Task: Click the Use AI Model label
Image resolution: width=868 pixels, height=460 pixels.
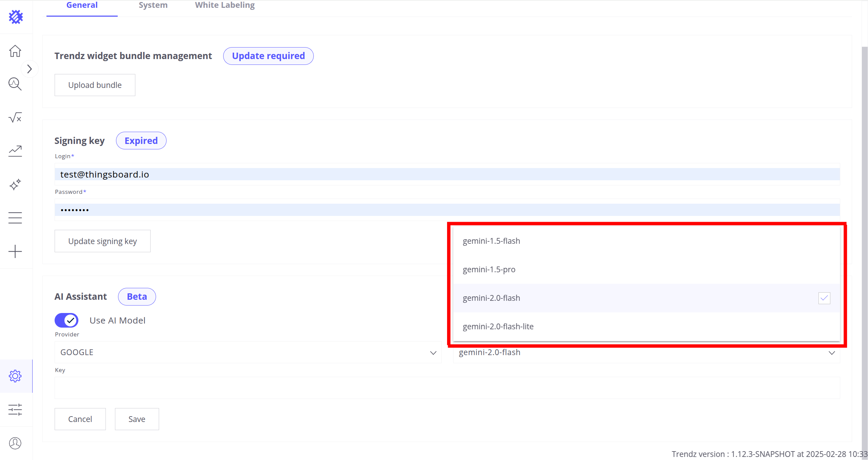Action: [x=117, y=320]
